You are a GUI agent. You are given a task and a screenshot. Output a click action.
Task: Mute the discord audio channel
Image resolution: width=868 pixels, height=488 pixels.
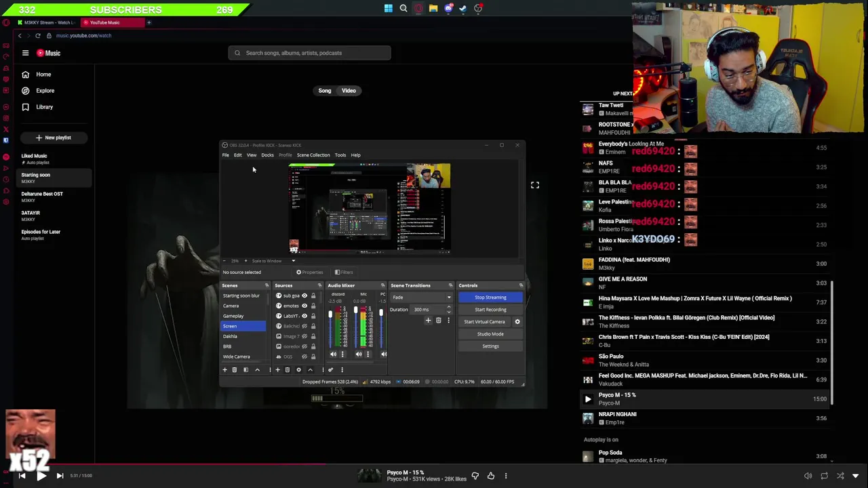pos(333,354)
